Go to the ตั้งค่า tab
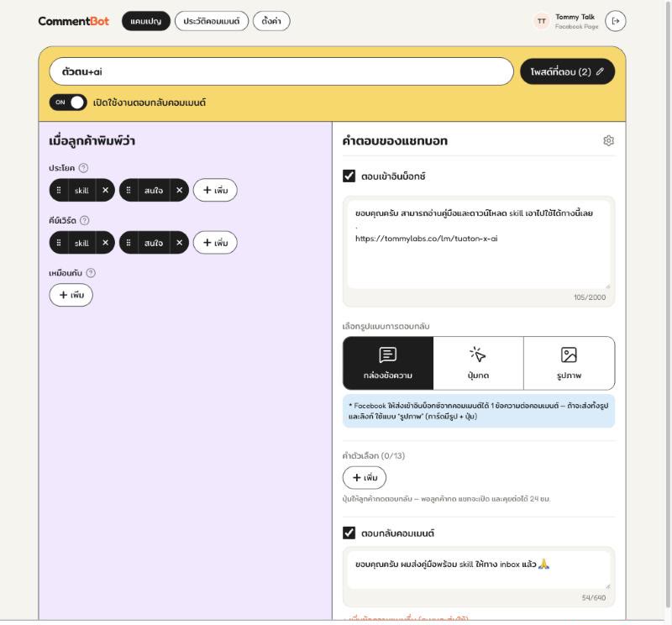This screenshot has width=672, height=625. point(271,21)
